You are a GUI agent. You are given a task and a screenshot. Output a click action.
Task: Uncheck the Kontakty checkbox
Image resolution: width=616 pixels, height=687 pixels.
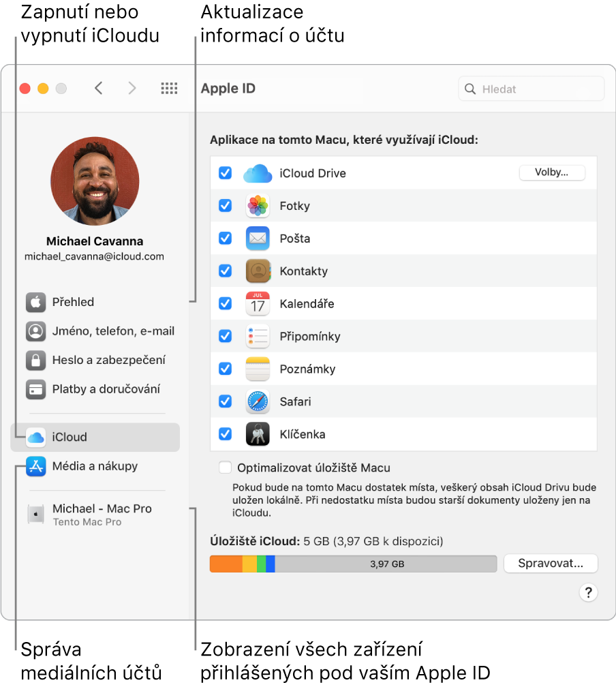click(225, 271)
